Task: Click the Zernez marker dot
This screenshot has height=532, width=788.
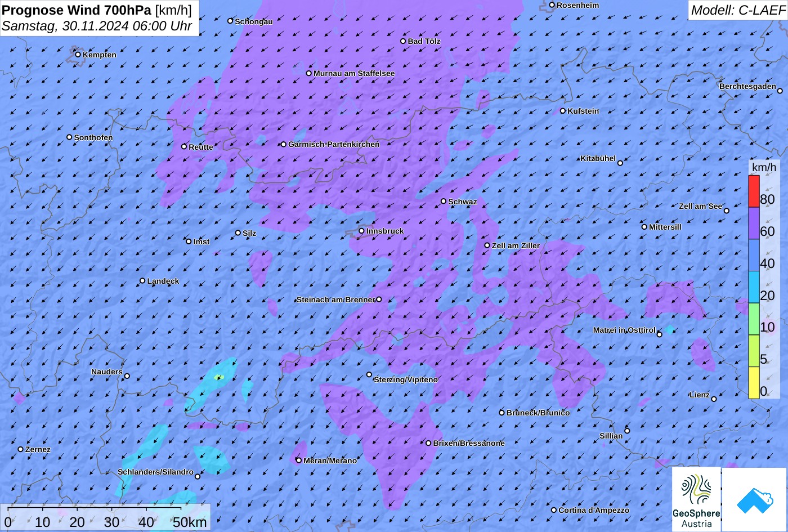Action: click(x=21, y=449)
